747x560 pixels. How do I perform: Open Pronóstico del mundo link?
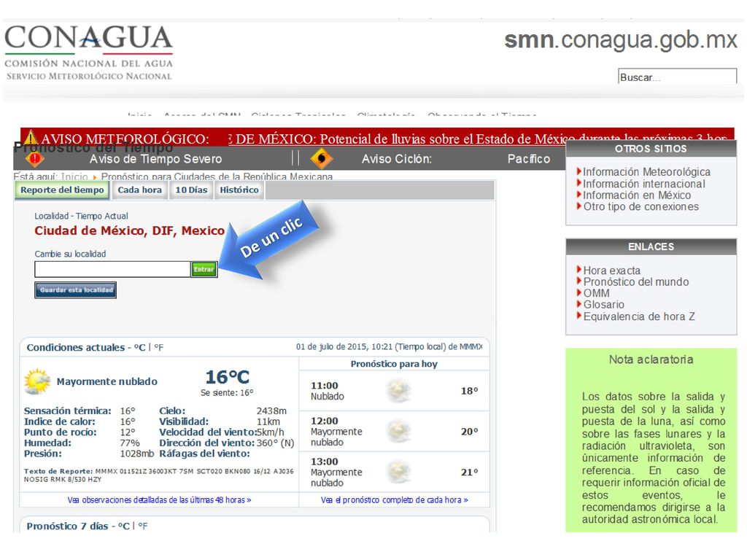point(636,282)
